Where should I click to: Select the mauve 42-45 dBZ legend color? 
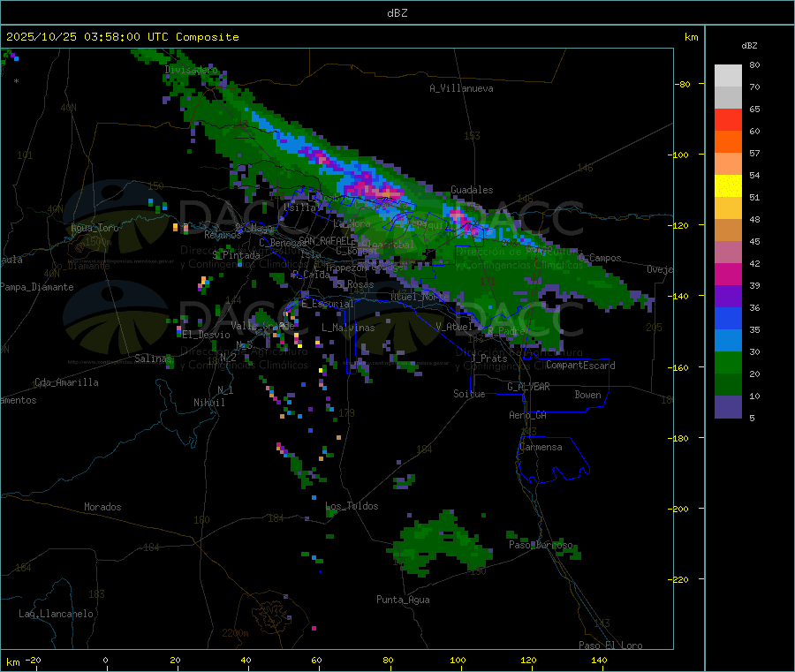point(728,253)
